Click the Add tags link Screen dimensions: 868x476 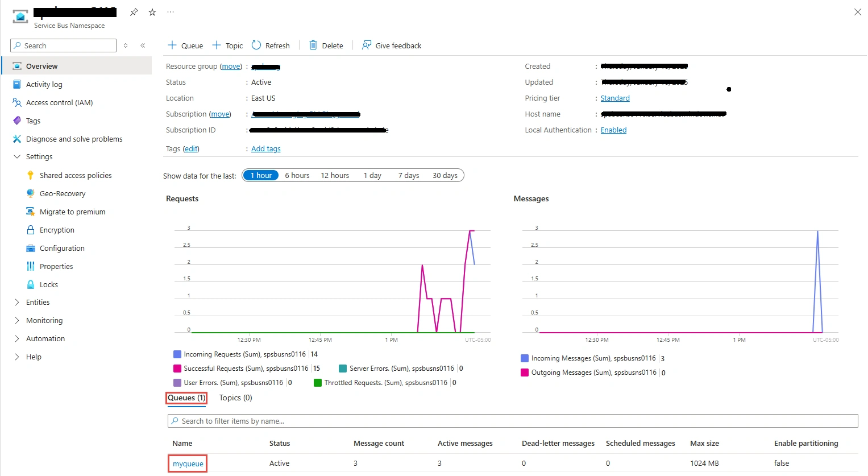click(x=266, y=148)
